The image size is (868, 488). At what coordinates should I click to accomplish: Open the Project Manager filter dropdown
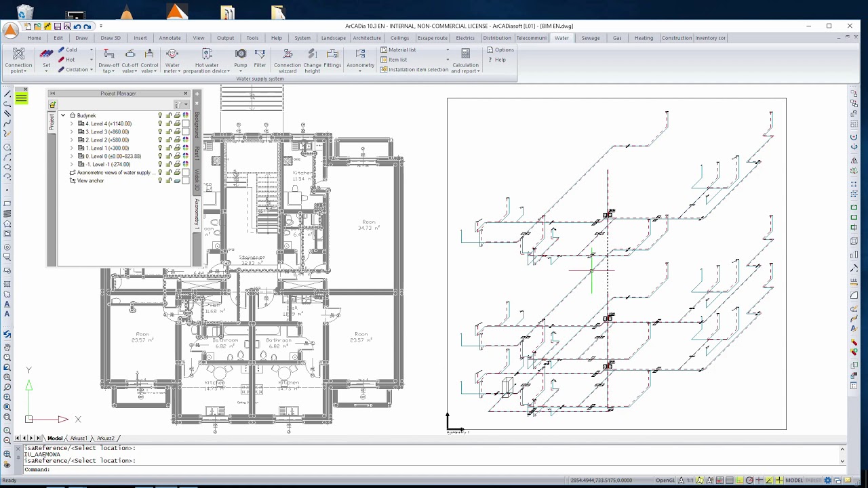186,105
